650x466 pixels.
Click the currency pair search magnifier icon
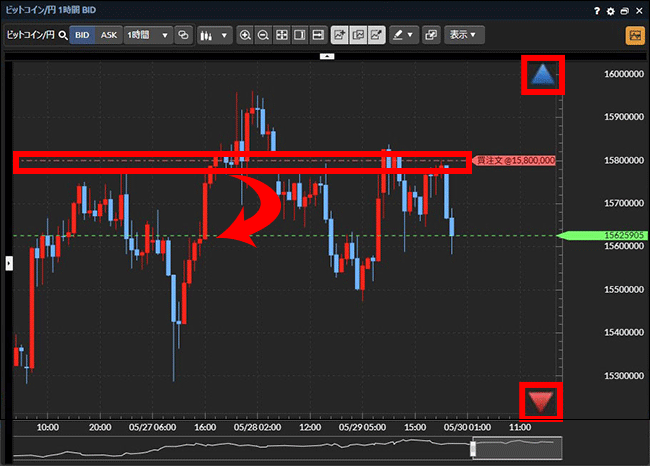(x=62, y=35)
